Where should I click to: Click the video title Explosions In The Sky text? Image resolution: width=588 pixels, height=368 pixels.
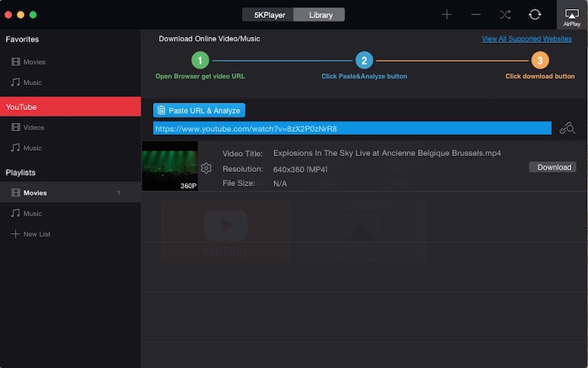[x=387, y=153]
